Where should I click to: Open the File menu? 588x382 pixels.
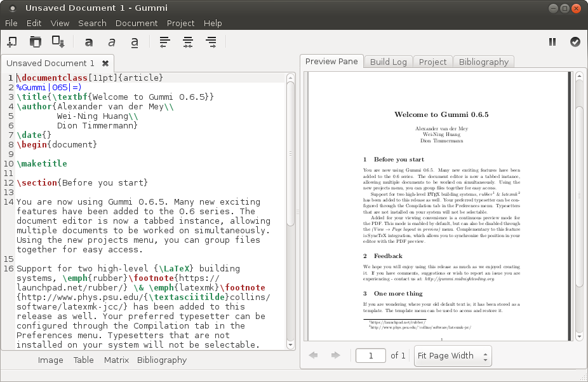(x=11, y=24)
